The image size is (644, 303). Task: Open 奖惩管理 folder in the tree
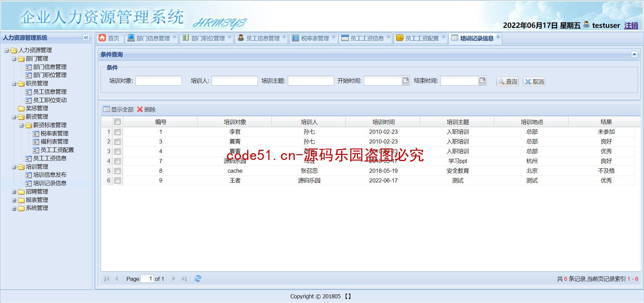(37, 108)
